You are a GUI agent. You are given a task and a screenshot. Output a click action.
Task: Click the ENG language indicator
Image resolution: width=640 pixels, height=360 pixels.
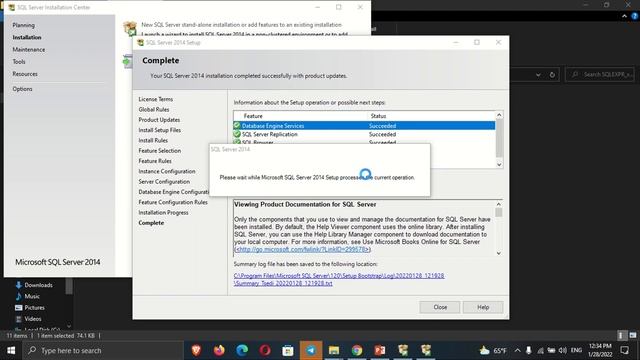pyautogui.click(x=576, y=350)
